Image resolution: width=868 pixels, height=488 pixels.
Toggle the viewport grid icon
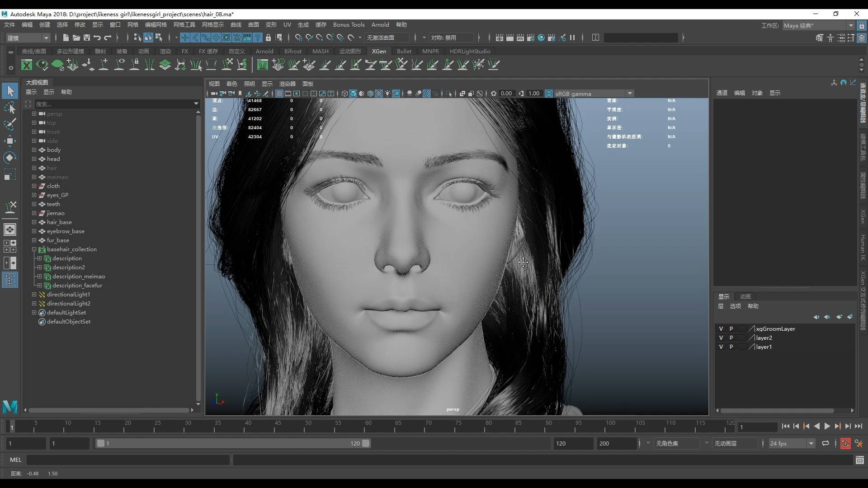[279, 94]
